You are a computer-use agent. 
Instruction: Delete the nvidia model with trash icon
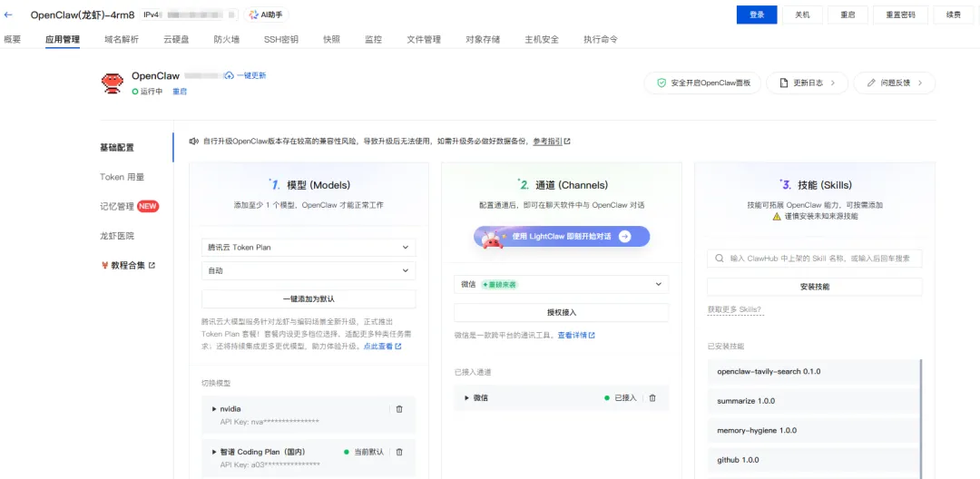point(399,409)
